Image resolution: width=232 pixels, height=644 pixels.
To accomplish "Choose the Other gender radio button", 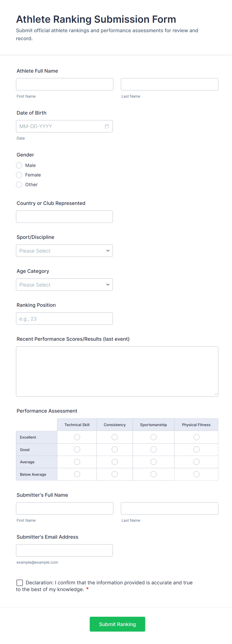I will pyautogui.click(x=19, y=185).
